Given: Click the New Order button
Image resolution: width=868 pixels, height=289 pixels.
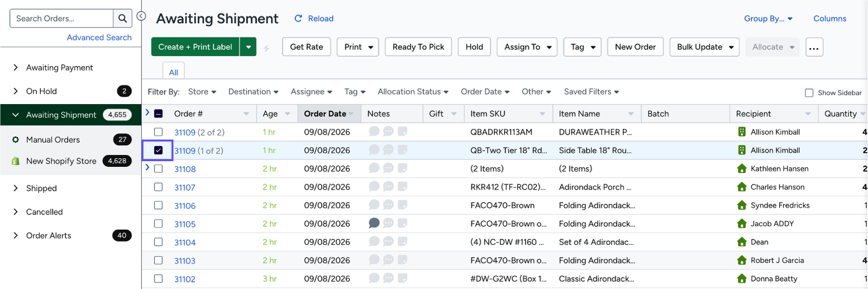Looking at the screenshot, I should click(635, 47).
